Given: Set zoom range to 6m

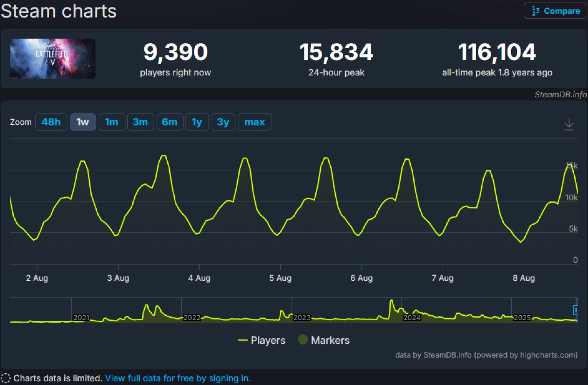Looking at the screenshot, I should click(170, 122).
